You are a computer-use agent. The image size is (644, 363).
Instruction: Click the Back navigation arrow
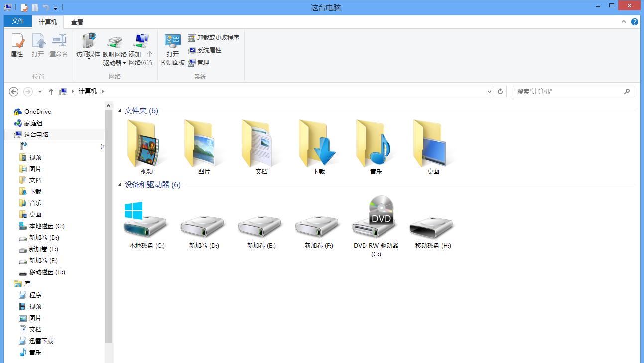[14, 92]
